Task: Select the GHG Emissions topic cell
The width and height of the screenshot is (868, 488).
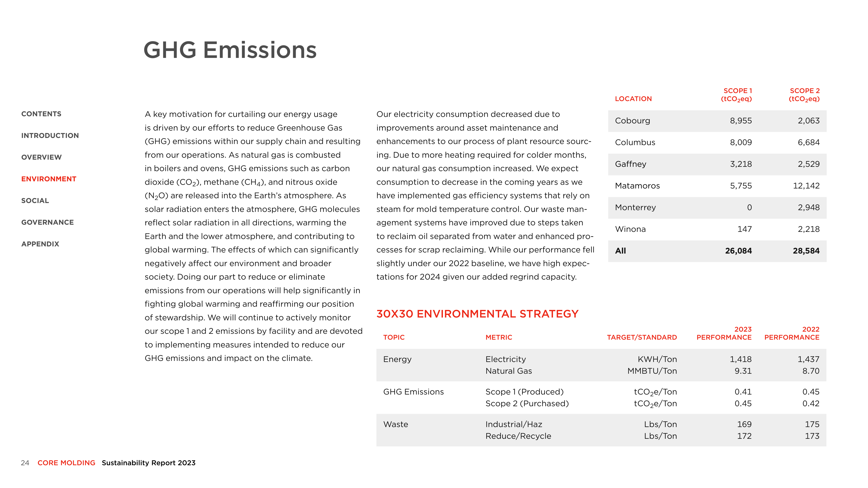Action: (413, 392)
